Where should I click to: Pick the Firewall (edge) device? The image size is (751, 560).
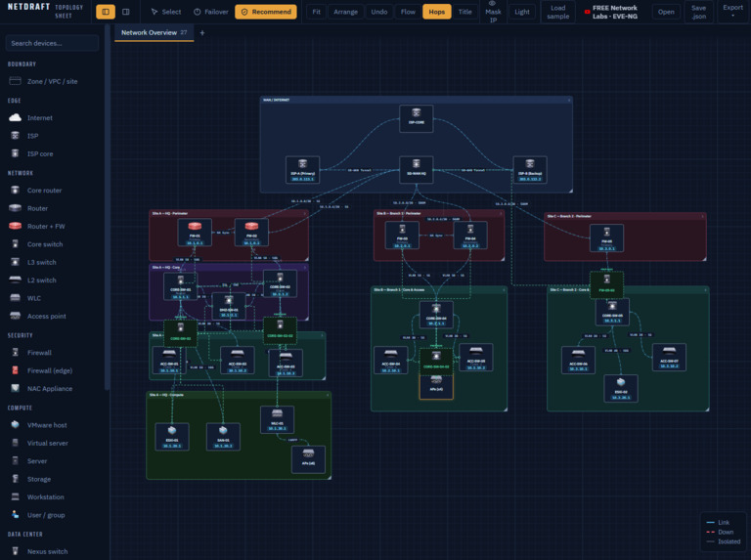pos(50,370)
